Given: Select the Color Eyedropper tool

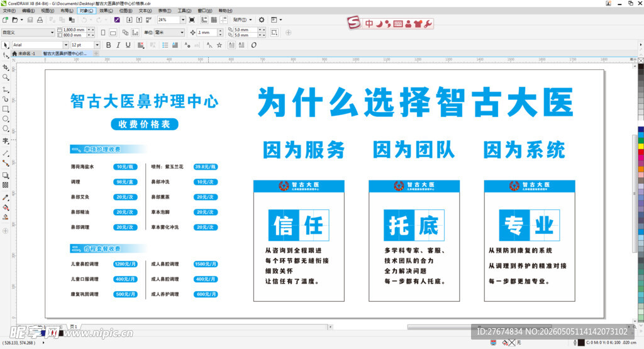Looking at the screenshot, I should pos(5,197).
